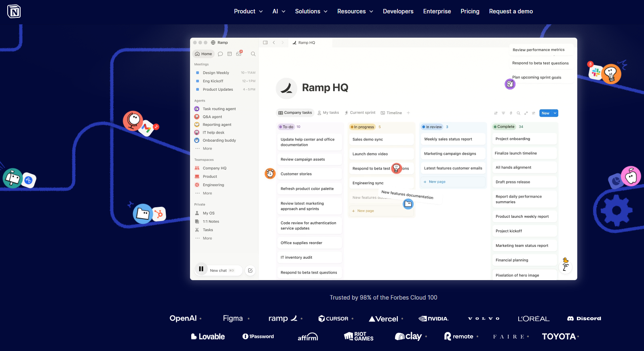Open the inbox icon with notification badge
This screenshot has height=351, width=644.
point(239,53)
